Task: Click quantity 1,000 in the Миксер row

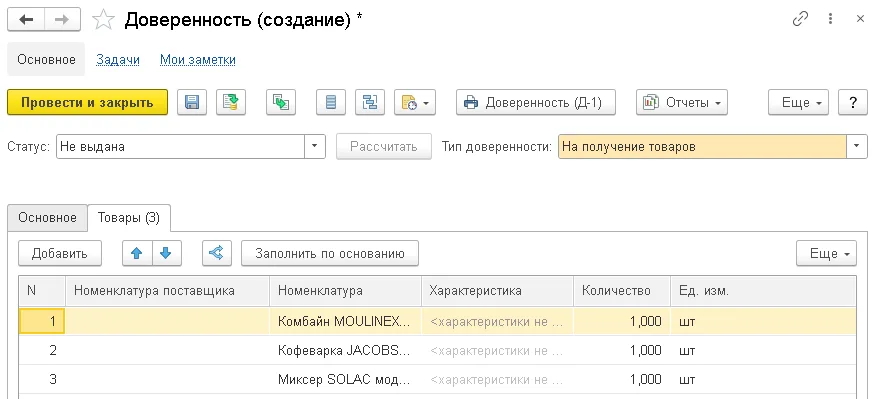Action: coord(622,380)
